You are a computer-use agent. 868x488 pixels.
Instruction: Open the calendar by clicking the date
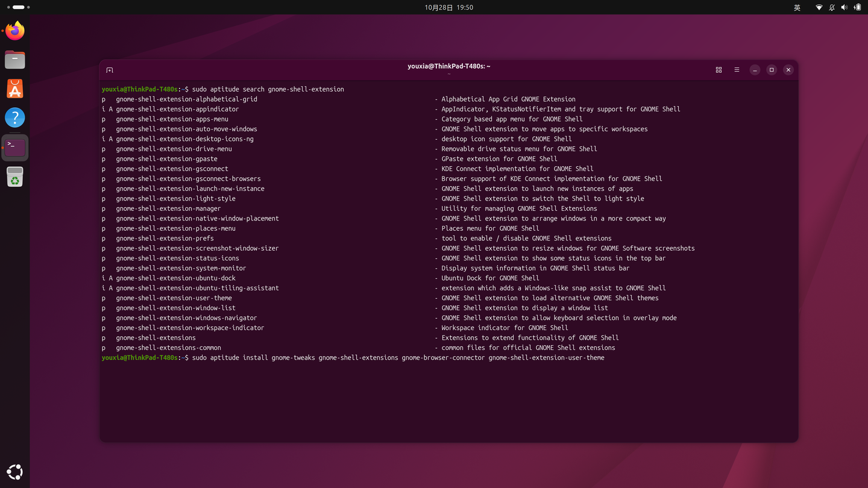click(448, 7)
